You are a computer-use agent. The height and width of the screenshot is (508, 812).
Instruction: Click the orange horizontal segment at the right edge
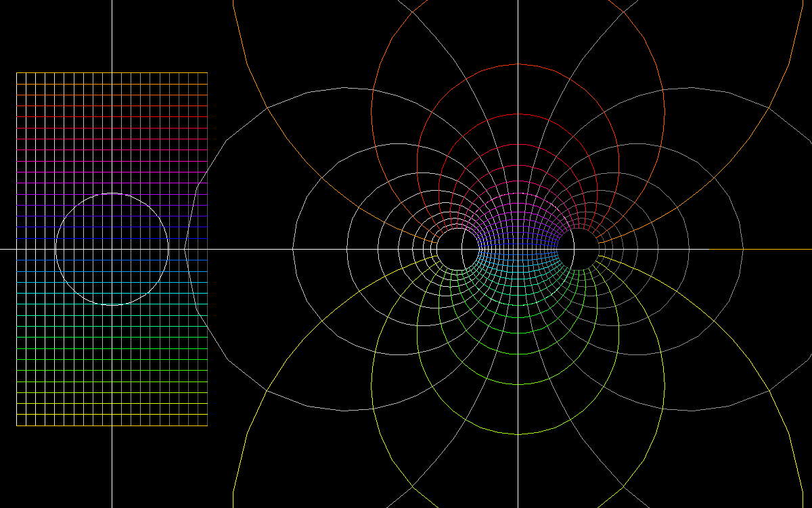click(760, 249)
